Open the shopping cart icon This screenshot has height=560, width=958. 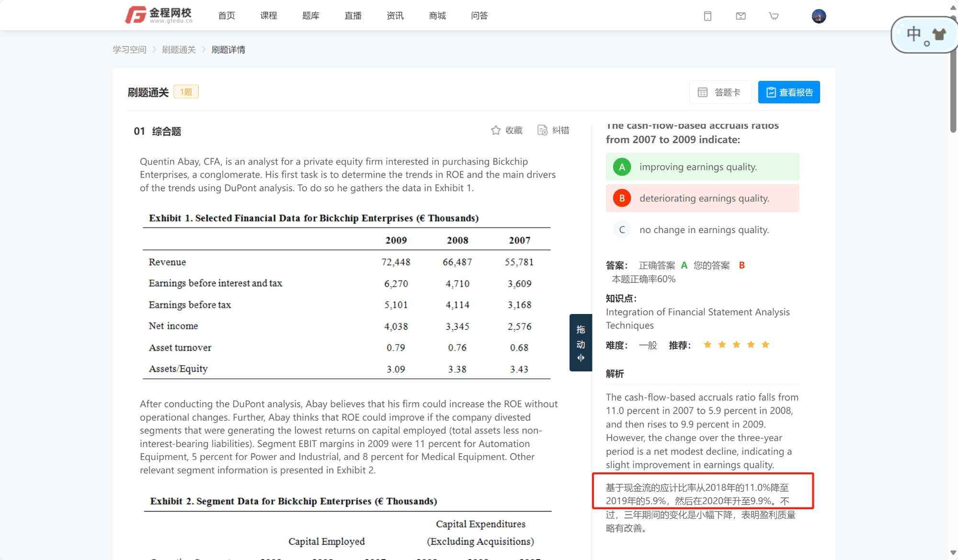tap(774, 16)
